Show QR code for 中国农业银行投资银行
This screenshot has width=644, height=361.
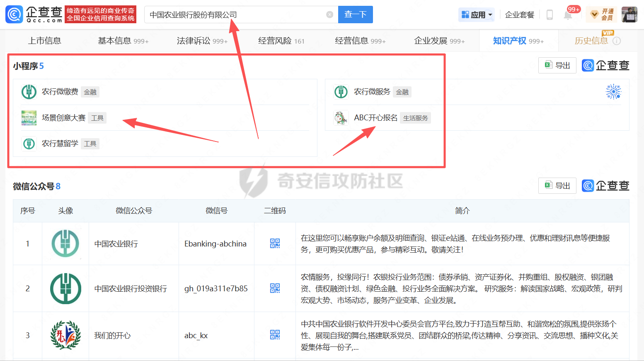(x=275, y=288)
